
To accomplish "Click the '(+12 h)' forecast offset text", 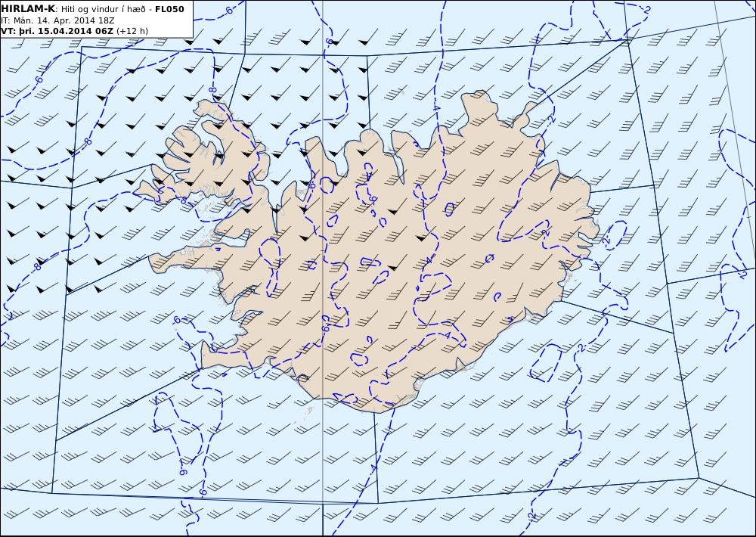I will [x=132, y=31].
